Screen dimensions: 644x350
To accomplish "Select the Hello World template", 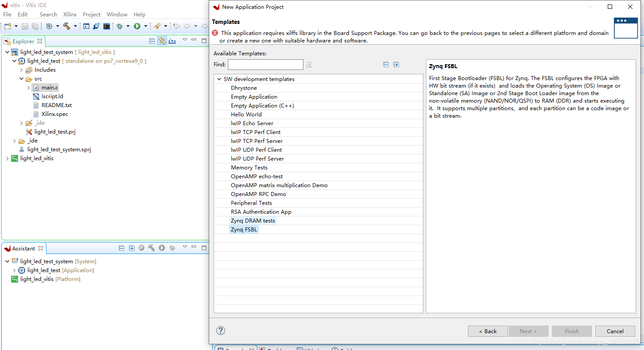I will pyautogui.click(x=246, y=115).
